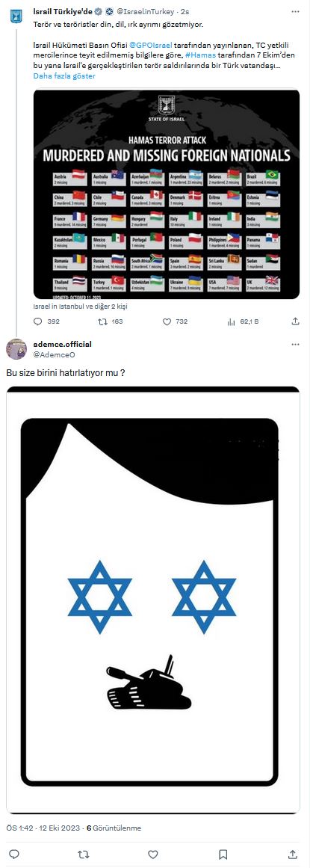310x868 pixels.
Task: Bookmark the ademce.official tweet
Action: pyautogui.click(x=223, y=854)
